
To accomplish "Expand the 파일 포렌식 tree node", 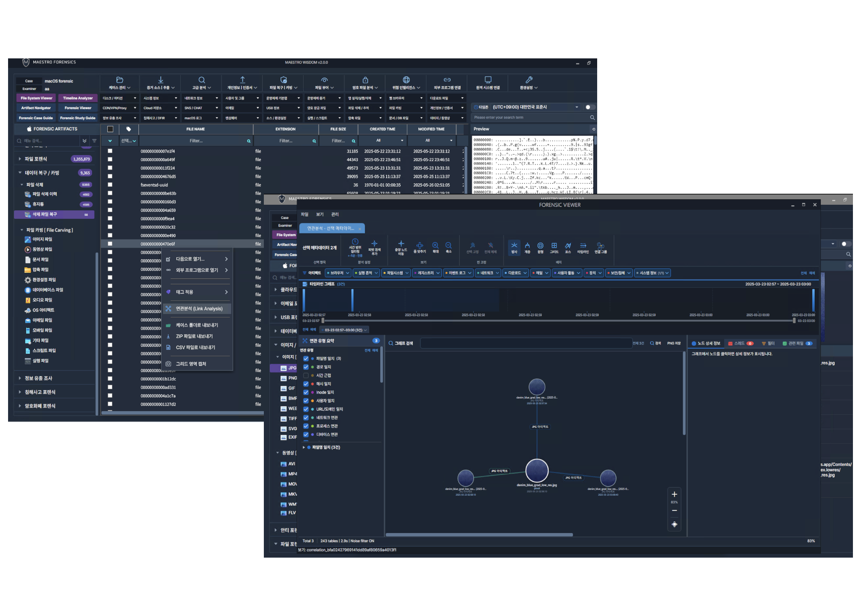I will [20, 159].
